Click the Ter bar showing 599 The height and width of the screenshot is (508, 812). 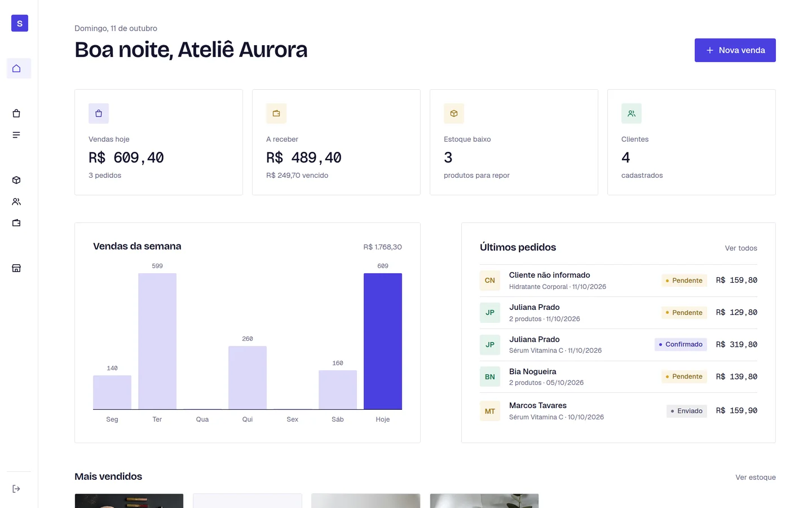[157, 341]
